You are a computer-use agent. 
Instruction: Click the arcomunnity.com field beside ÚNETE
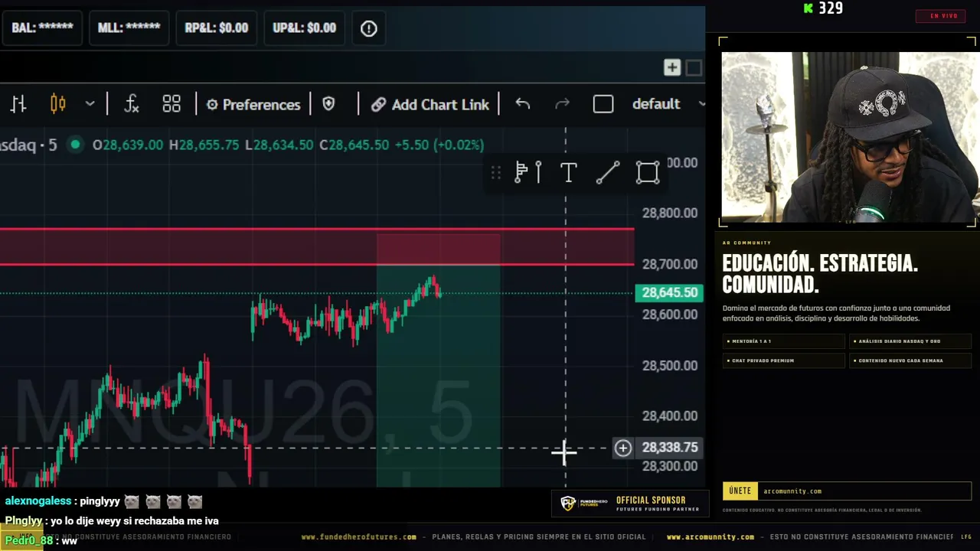pos(865,491)
